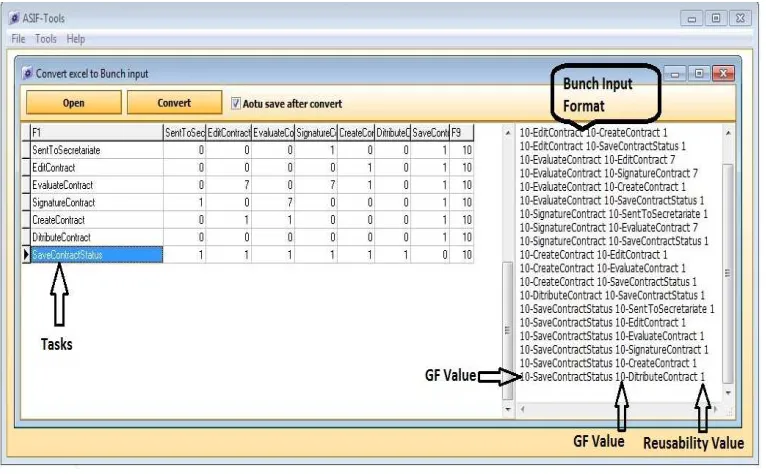
Task: Click line 10-DitributeContract 10-SaveContractStatus 1
Action: coord(612,295)
